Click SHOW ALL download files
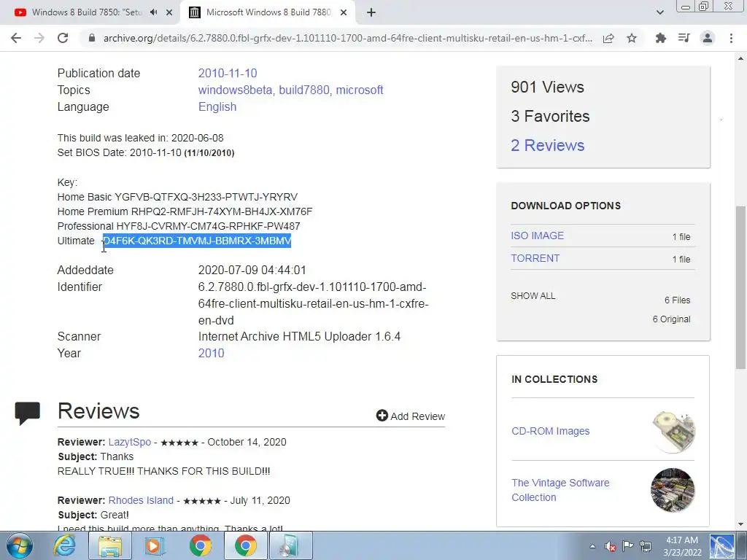The image size is (747, 560). point(533,296)
